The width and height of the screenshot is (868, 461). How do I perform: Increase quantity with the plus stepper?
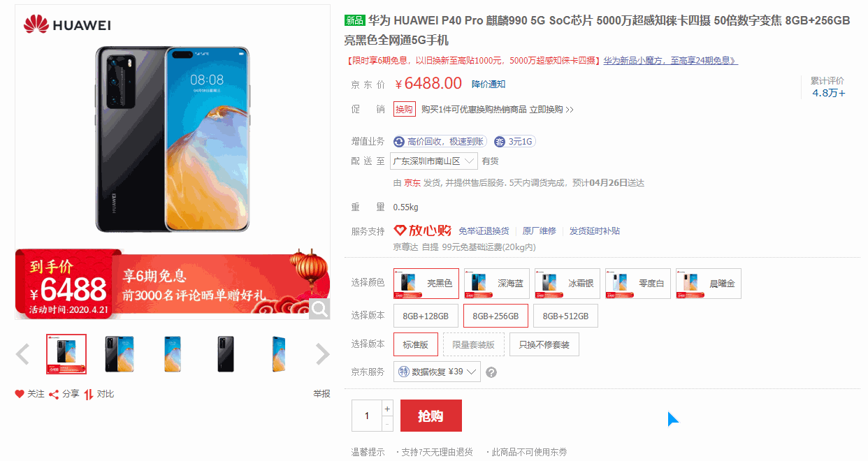(387, 409)
